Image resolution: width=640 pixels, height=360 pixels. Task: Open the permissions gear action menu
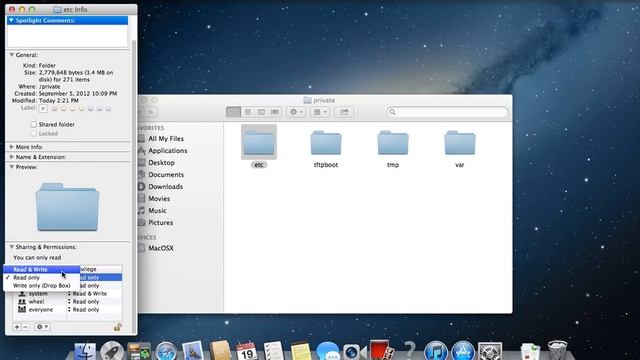pos(42,327)
